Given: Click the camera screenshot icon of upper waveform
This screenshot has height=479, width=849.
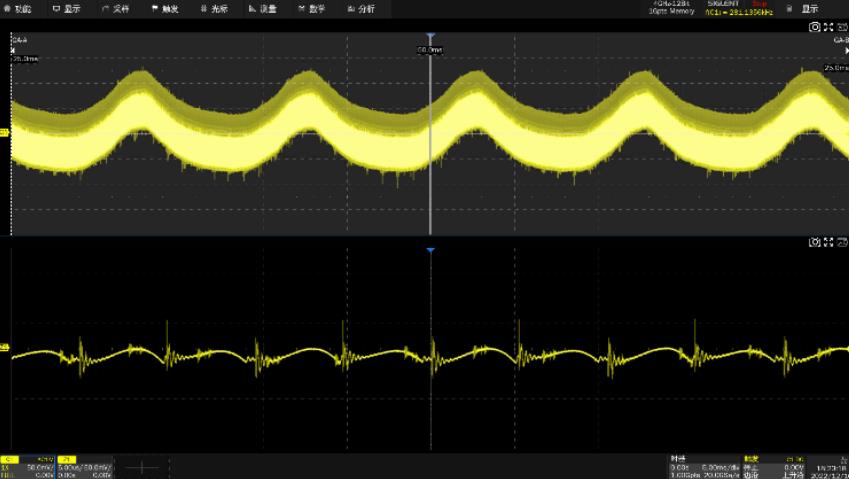Looking at the screenshot, I should (814, 26).
